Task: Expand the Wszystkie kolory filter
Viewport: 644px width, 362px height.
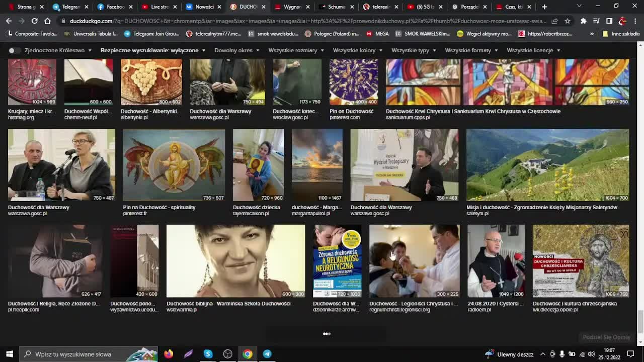Action: click(358, 50)
